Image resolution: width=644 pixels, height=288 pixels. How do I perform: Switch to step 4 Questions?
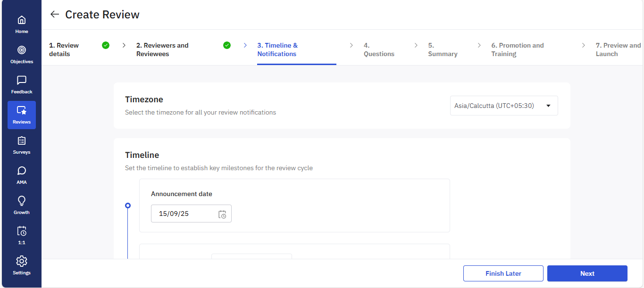(378, 49)
